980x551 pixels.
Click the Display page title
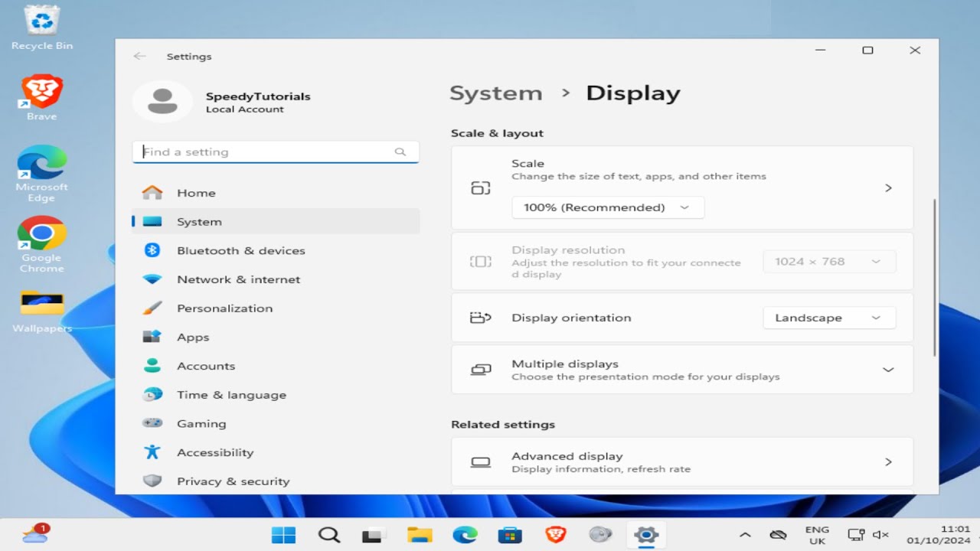point(632,93)
